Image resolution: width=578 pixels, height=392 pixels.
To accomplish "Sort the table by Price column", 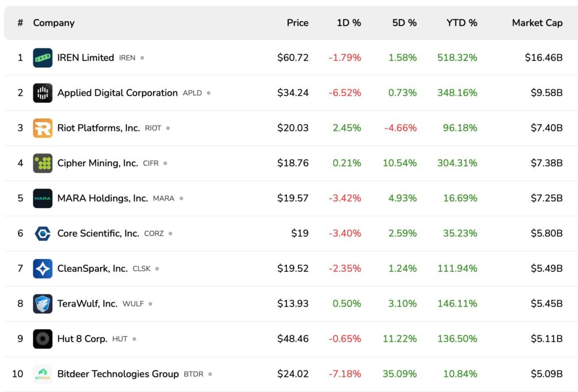I will coord(297,23).
